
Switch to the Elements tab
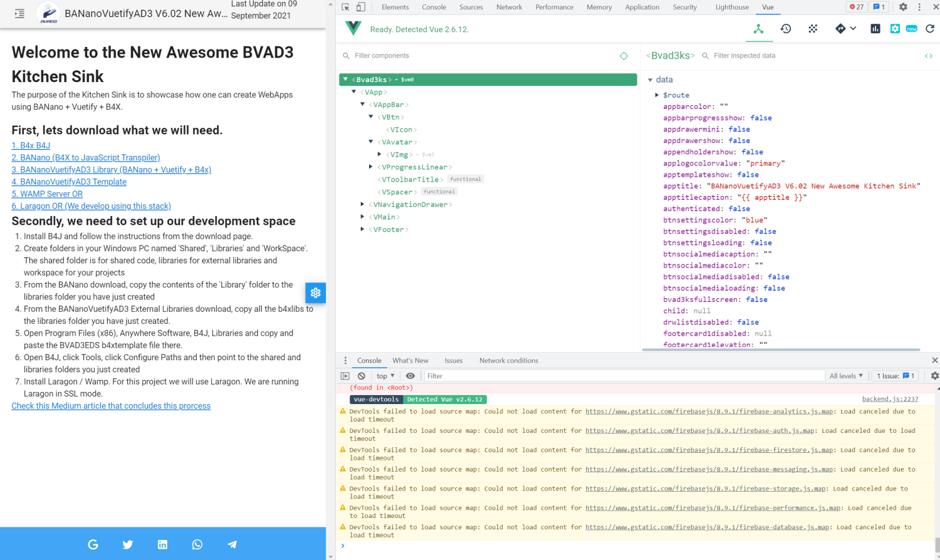click(395, 7)
